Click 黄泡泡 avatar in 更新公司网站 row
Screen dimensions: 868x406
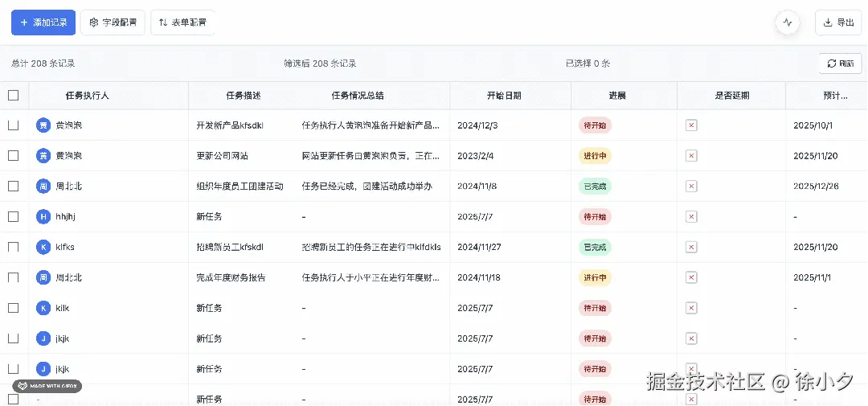pyautogui.click(x=43, y=156)
